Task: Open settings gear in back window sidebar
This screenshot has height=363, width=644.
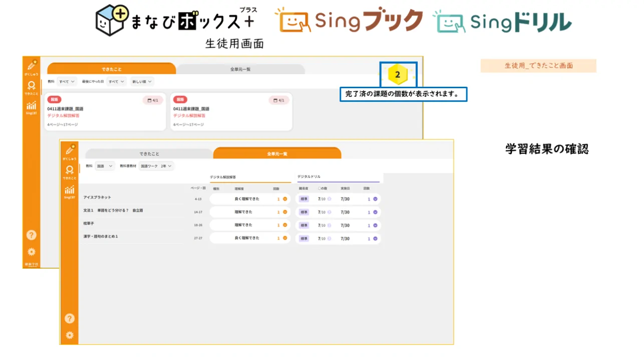Action: [x=31, y=252]
